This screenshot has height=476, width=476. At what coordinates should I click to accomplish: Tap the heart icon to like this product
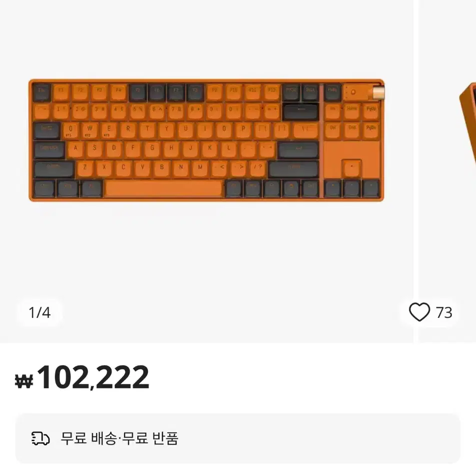(419, 312)
